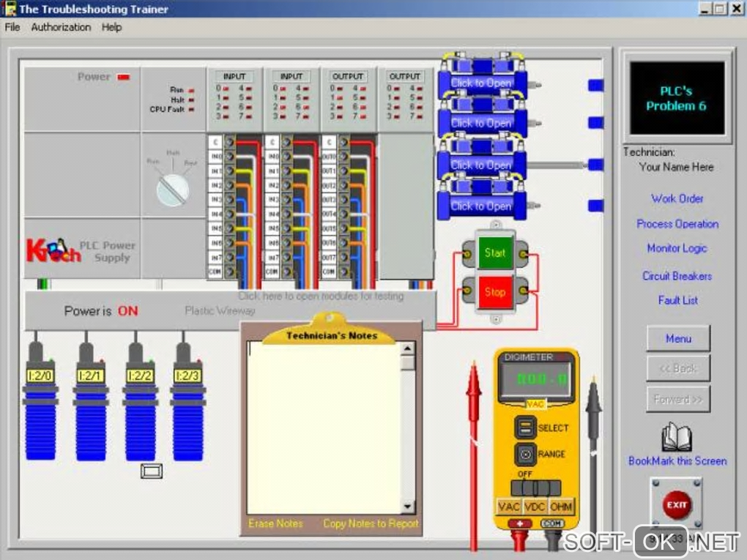Click the PLC's Problem 6 display

(x=677, y=97)
